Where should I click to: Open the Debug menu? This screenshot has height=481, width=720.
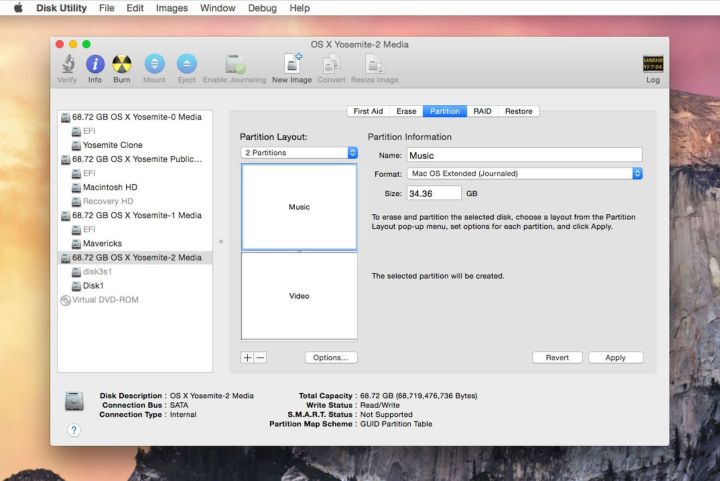click(x=262, y=8)
